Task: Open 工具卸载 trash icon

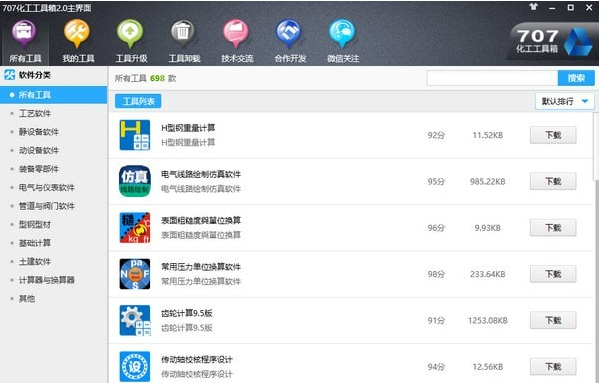Action: [183, 34]
